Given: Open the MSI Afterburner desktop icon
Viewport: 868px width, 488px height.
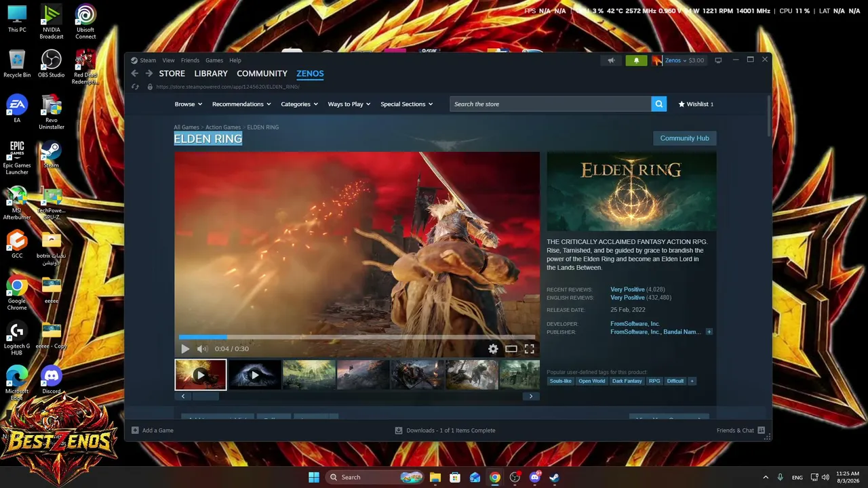Looking at the screenshot, I should (17, 203).
